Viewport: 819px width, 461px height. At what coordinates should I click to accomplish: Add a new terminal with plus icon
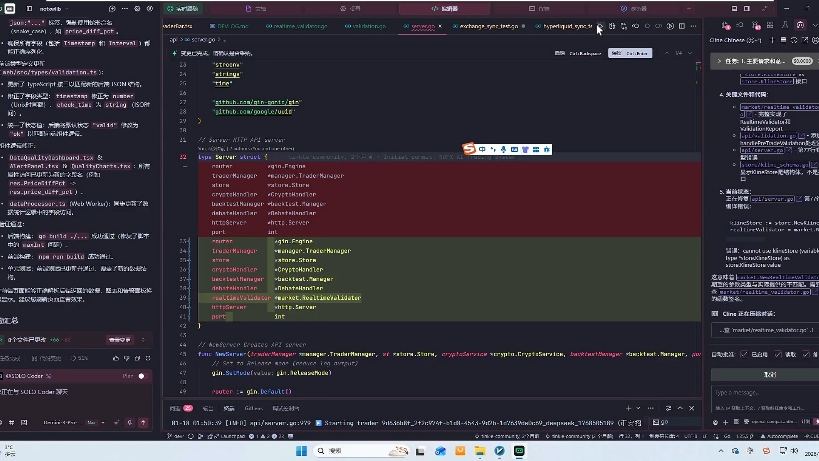click(628, 408)
